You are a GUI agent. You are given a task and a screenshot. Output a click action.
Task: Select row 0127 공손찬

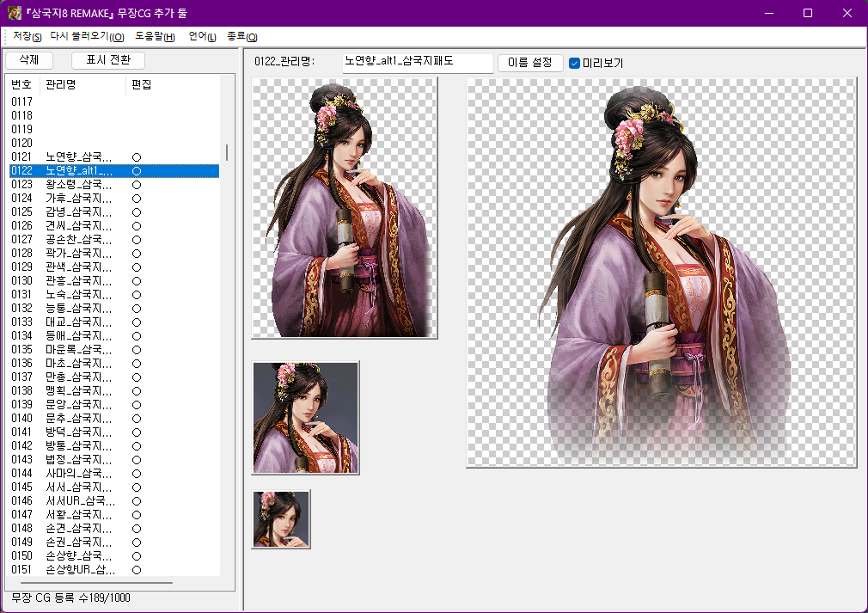114,240
